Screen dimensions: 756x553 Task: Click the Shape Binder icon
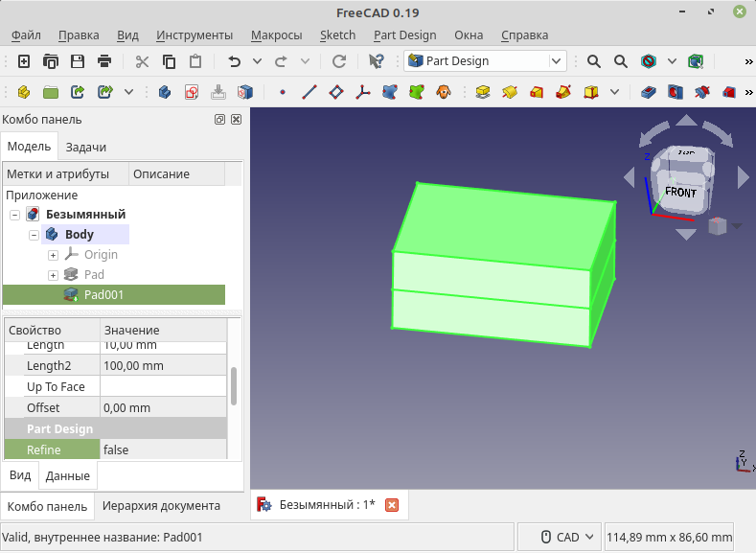click(x=390, y=92)
